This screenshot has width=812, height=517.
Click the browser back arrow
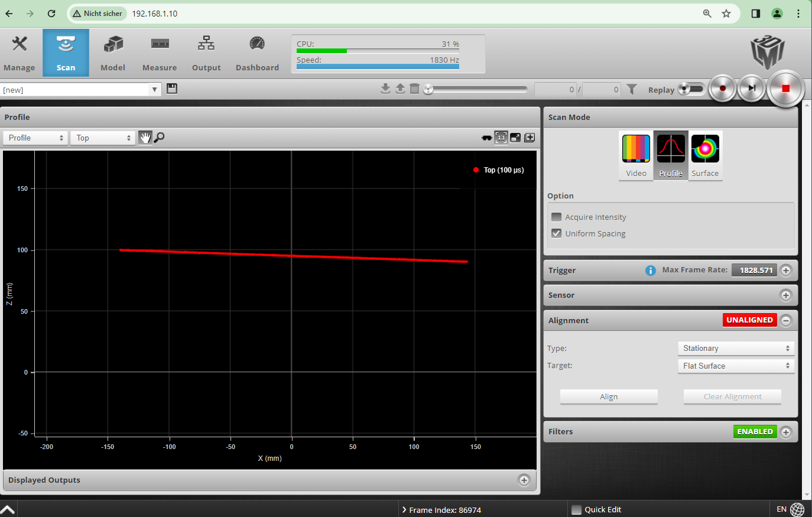pyautogui.click(x=9, y=13)
